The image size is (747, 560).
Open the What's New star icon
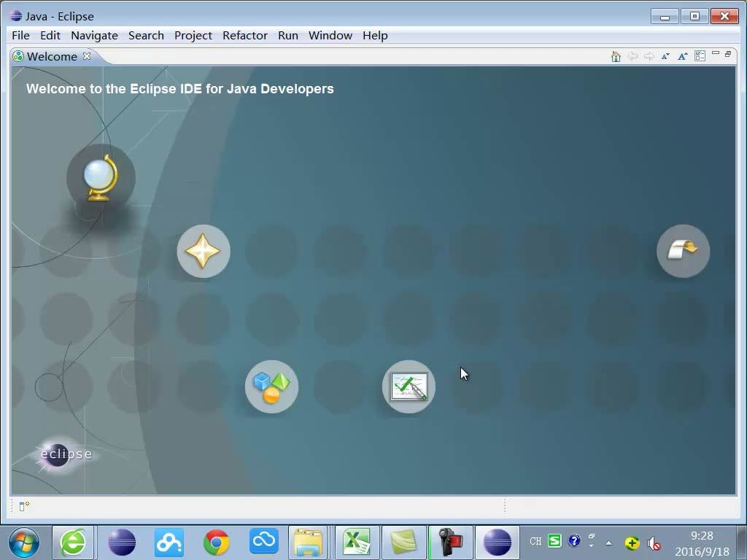(x=204, y=251)
